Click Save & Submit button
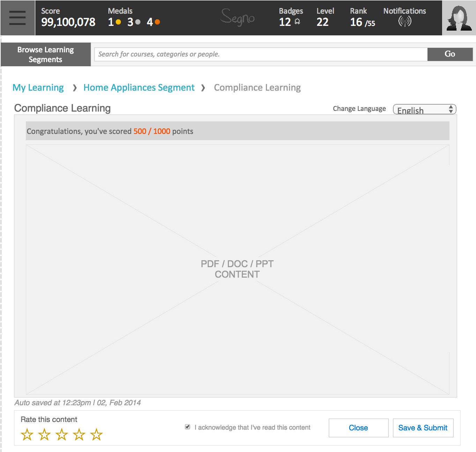The height and width of the screenshot is (452, 476). pos(423,428)
